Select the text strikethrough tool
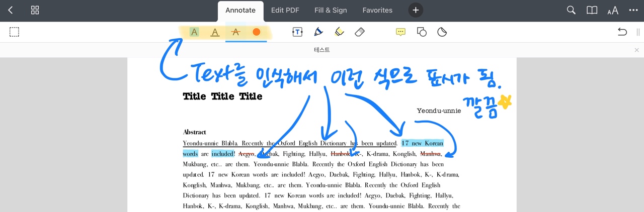 tap(235, 32)
